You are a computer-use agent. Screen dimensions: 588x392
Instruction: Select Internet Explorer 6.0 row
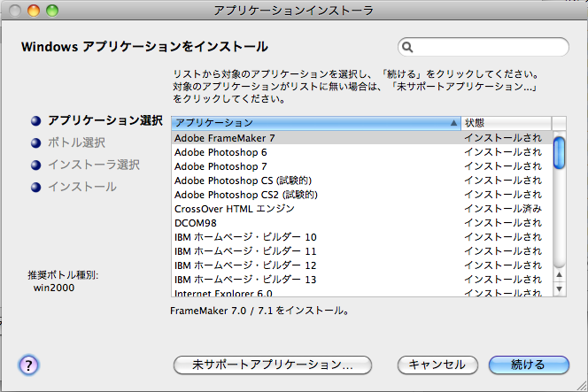pyautogui.click(x=361, y=292)
